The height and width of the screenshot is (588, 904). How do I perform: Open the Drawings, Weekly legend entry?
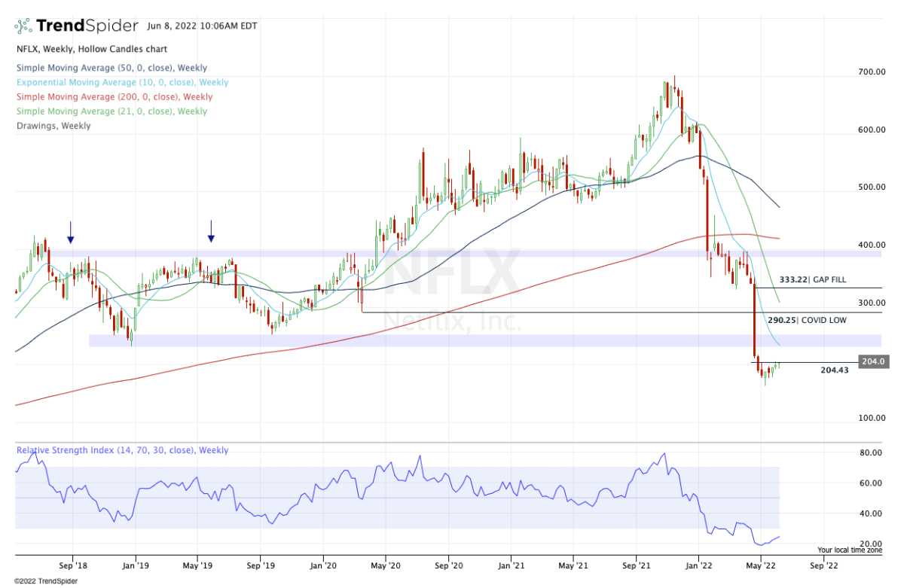(x=53, y=126)
